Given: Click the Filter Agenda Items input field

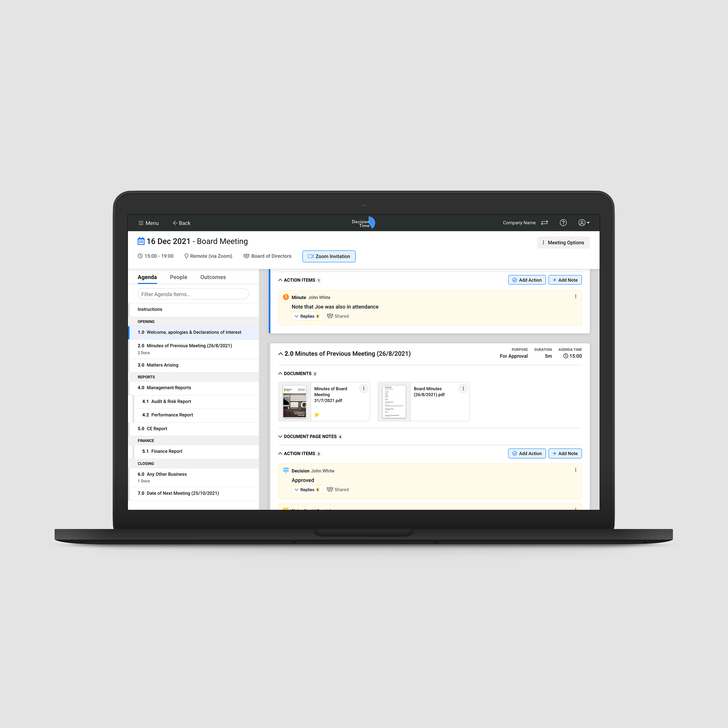Looking at the screenshot, I should [192, 294].
